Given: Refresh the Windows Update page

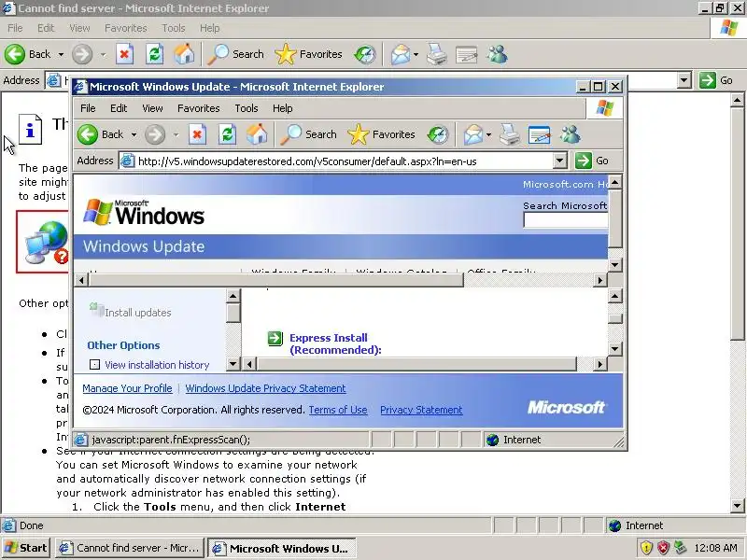Looking at the screenshot, I should click(x=227, y=134).
